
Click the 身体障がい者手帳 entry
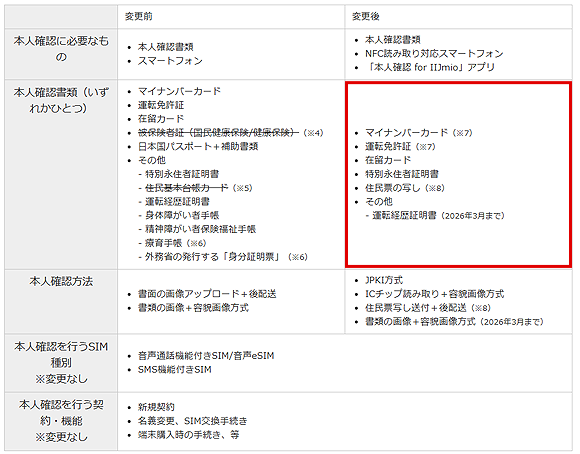pos(182,215)
